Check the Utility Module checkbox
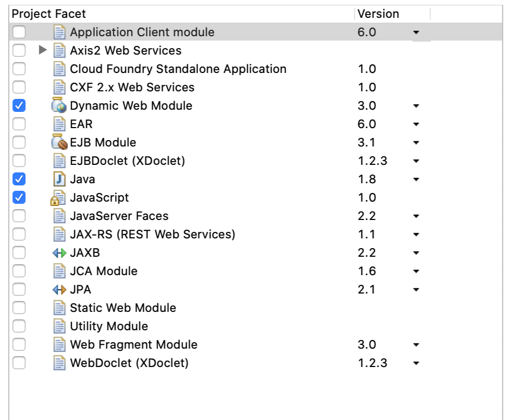Image resolution: width=509 pixels, height=420 pixels. click(19, 326)
